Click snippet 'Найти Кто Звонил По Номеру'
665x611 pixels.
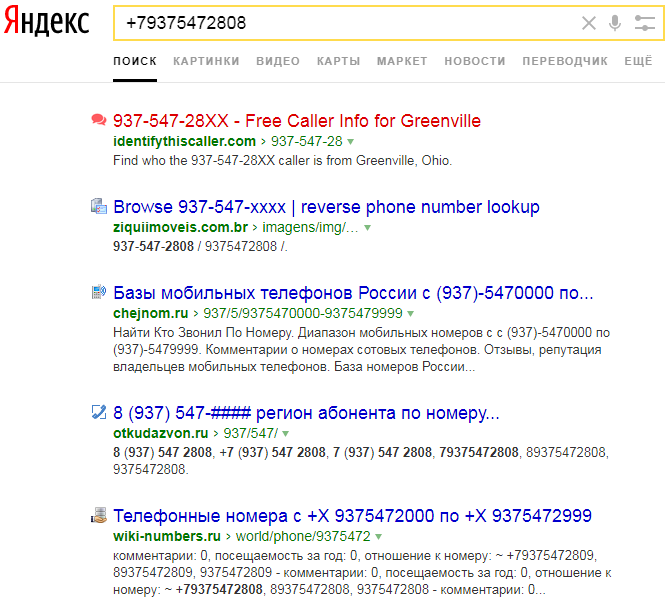(361, 349)
